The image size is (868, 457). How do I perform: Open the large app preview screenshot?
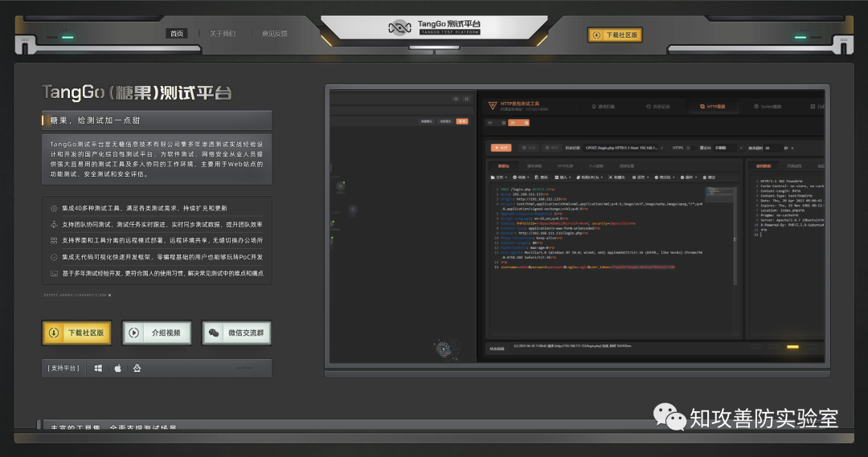click(577, 226)
